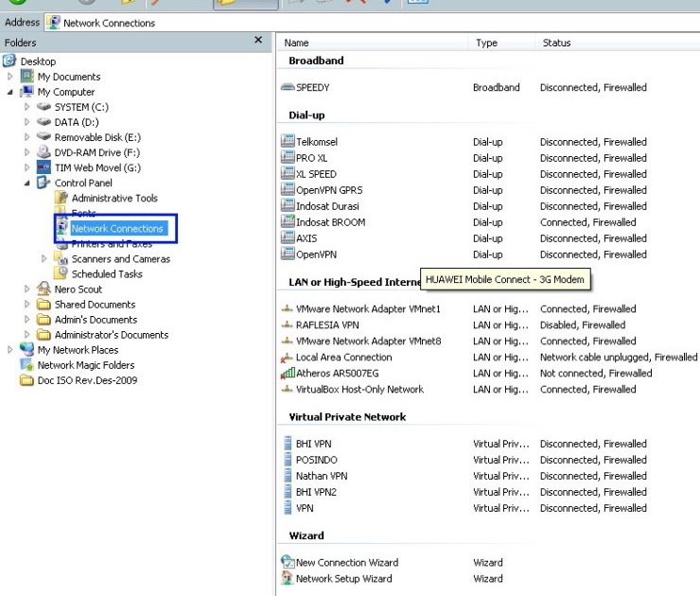Click the Address bar input field
Image resolution: width=700 pixels, height=596 pixels.
coord(372,23)
